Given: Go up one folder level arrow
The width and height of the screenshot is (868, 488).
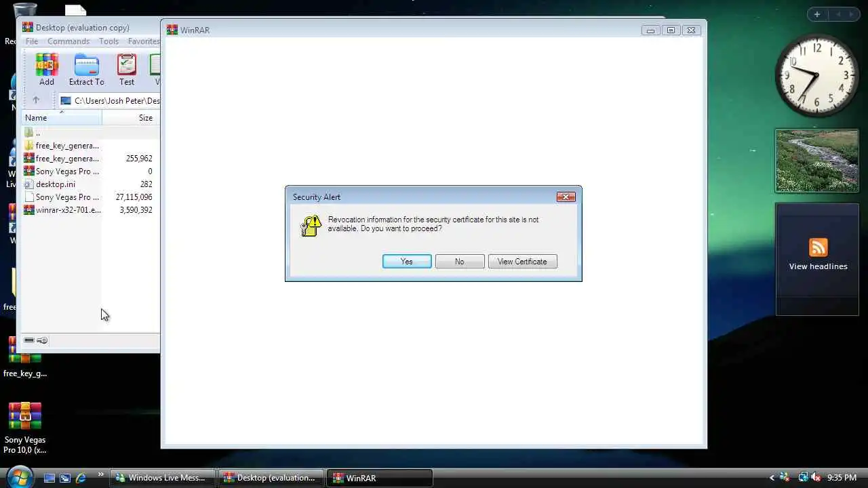Looking at the screenshot, I should coord(36,100).
